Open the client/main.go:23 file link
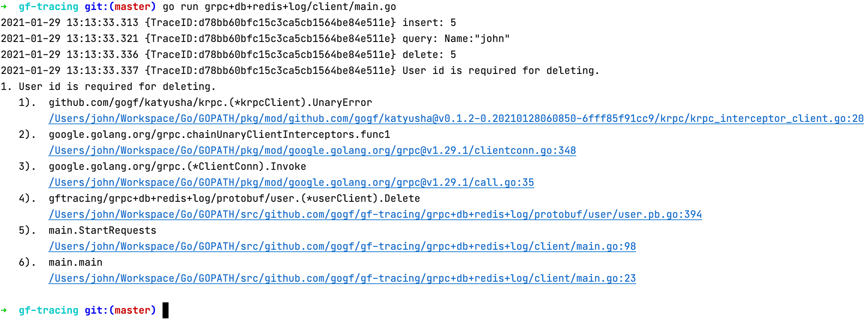The width and height of the screenshot is (868, 319). 342,279
